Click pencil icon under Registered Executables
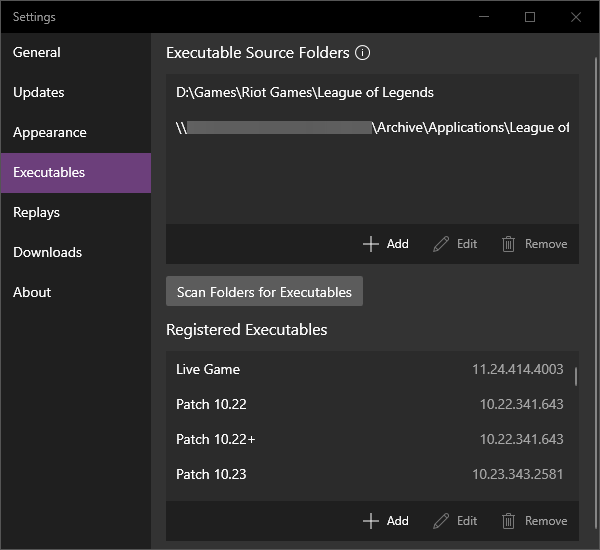Viewport: 600px width, 550px height. 440,521
